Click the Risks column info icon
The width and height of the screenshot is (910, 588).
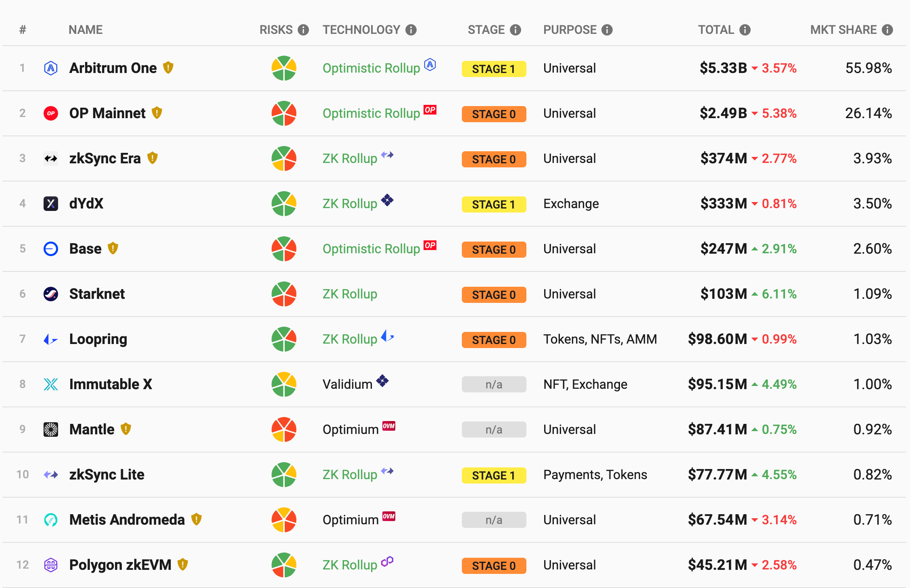coord(303,30)
